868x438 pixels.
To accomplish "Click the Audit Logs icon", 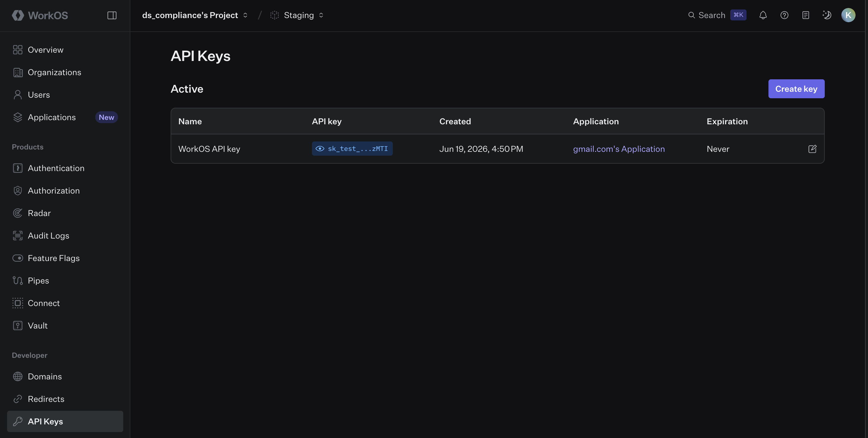I will click(17, 236).
